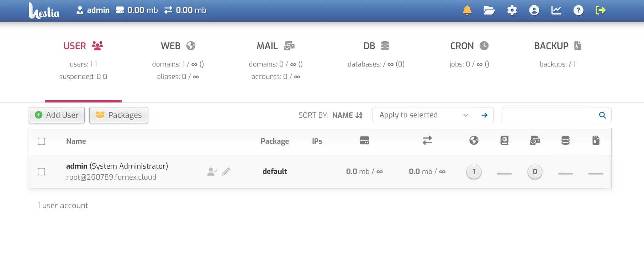Open the profile user-circle icon
The width and height of the screenshot is (644, 254).
[x=534, y=10]
